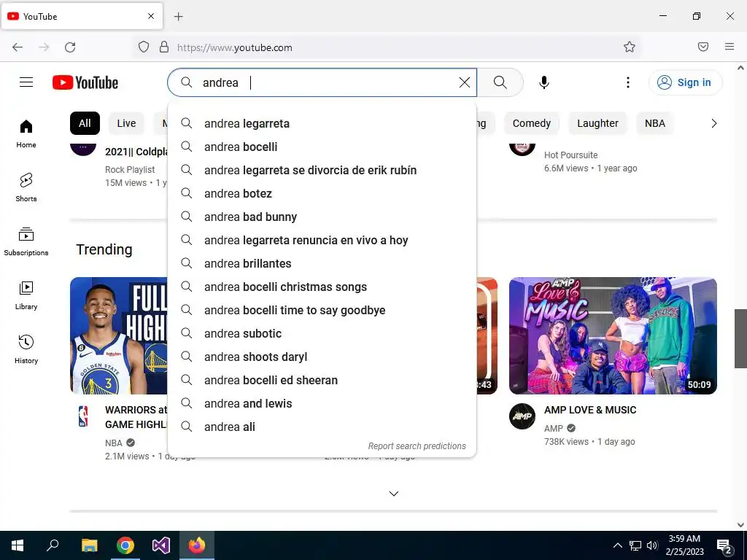The height and width of the screenshot is (560, 747).
Task: Click the AMP channel name
Action: [x=554, y=429]
